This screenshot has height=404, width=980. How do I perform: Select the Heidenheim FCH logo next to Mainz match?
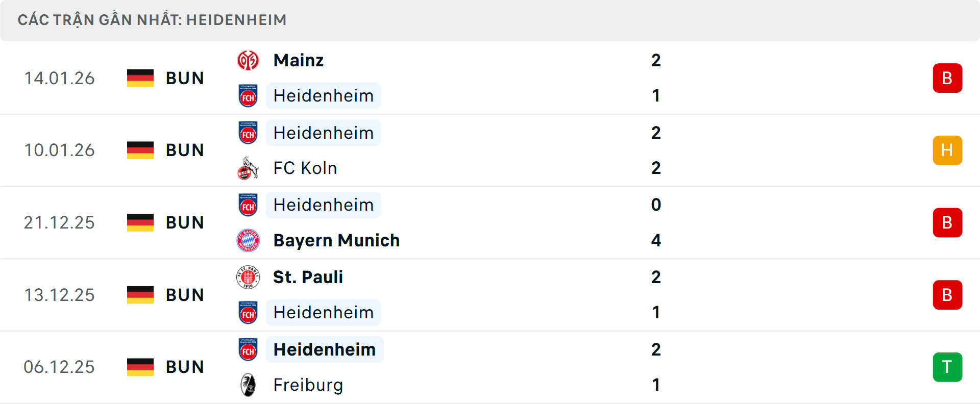tap(249, 96)
